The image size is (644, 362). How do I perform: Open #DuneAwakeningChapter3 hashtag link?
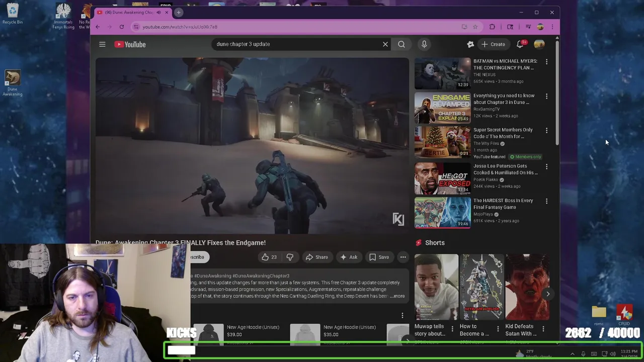[261, 276]
